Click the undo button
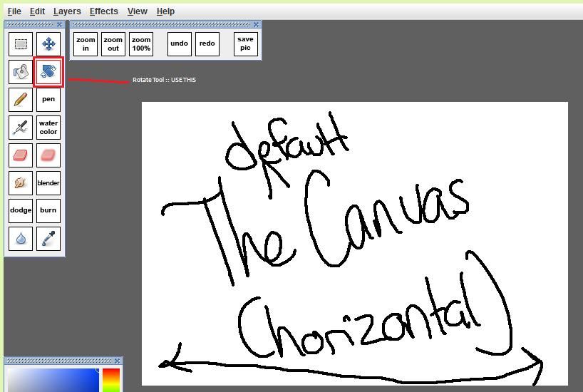The image size is (583, 392). click(180, 44)
